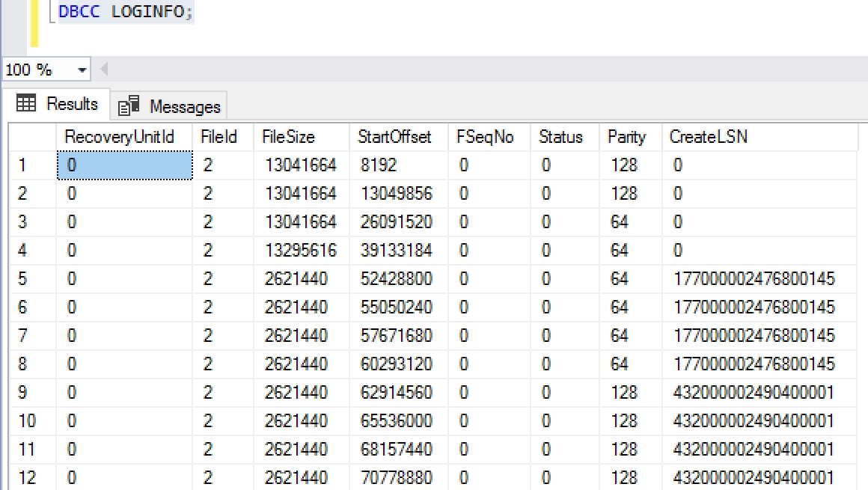This screenshot has height=490, width=868.
Task: Open the Messages tab
Action: (171, 107)
